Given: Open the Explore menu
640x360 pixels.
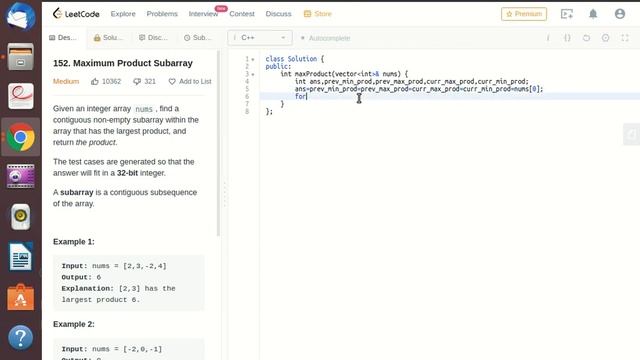Looking at the screenshot, I should pyautogui.click(x=123, y=14).
